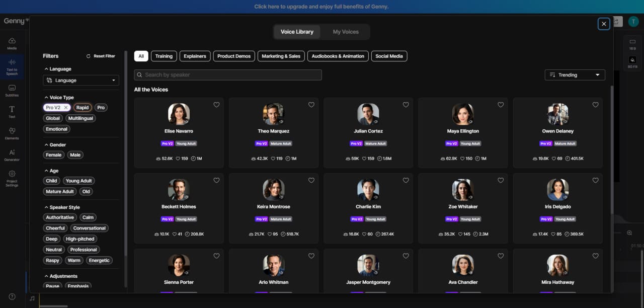Click the search magnifier icon
The image size is (644, 308).
139,75
